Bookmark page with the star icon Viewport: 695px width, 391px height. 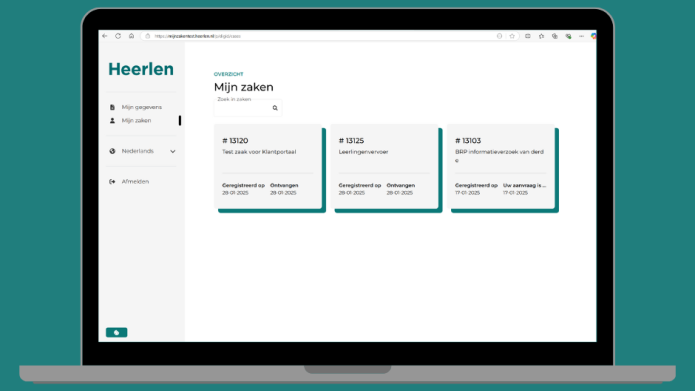[x=512, y=36]
